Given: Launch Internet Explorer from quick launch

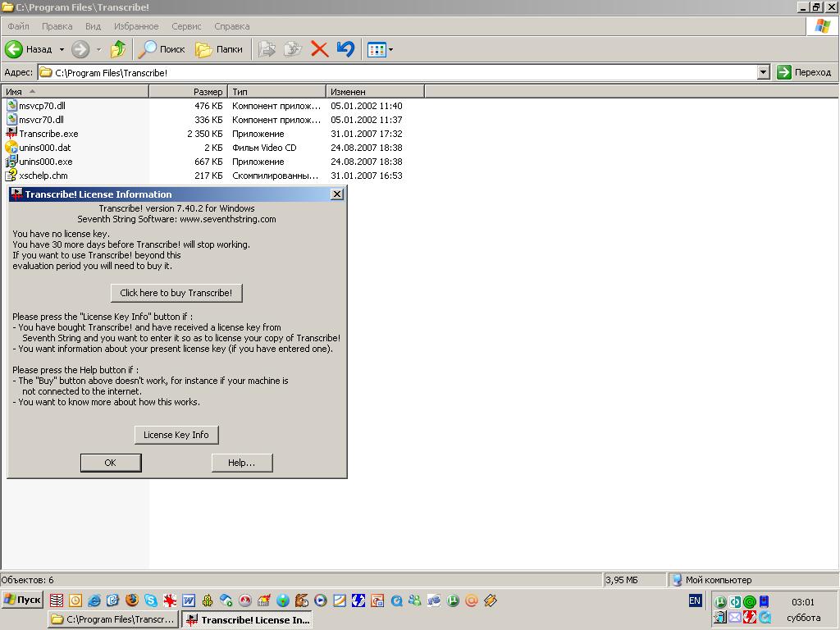Looking at the screenshot, I should coord(94,600).
